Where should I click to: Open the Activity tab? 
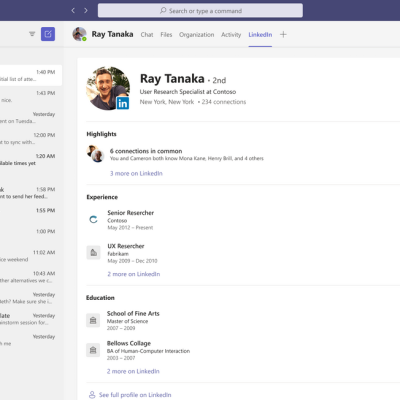tap(231, 35)
